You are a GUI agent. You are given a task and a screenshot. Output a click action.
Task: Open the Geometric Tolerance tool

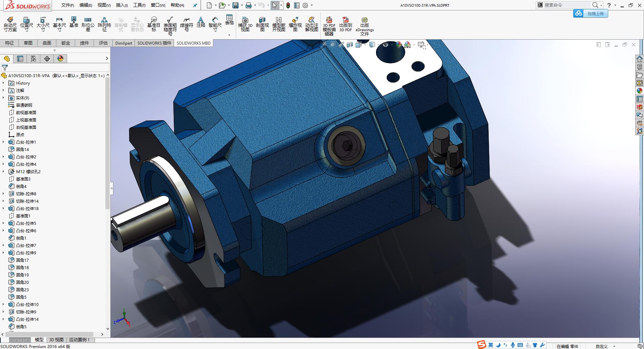pos(88,24)
